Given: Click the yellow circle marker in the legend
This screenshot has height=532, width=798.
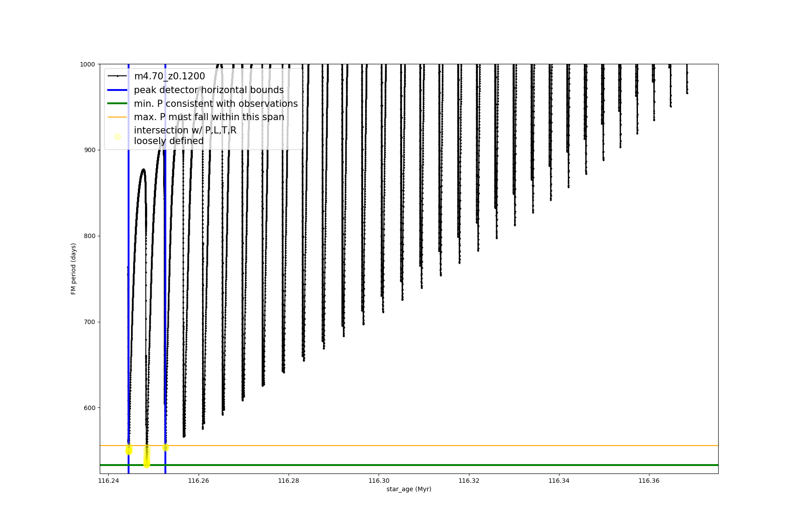Looking at the screenshot, I should [117, 137].
